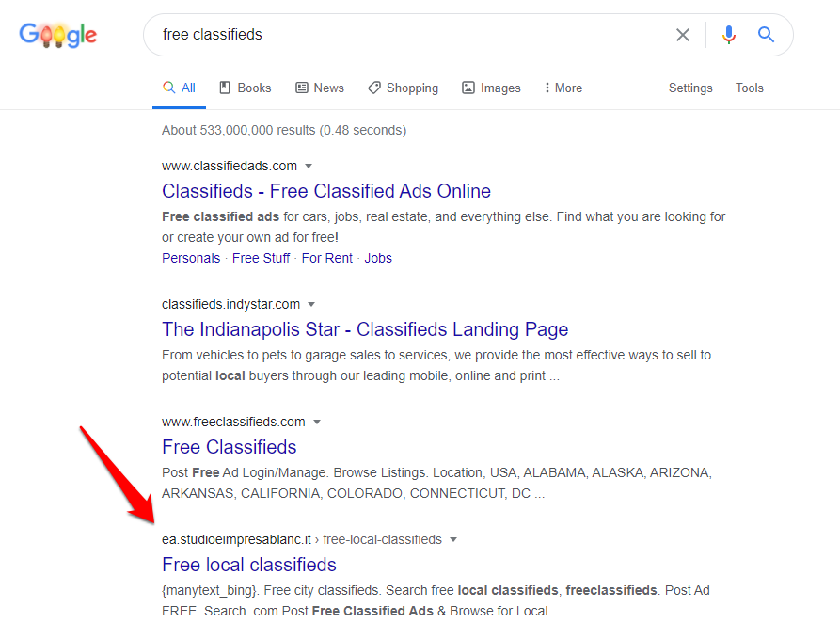
Task: Visit The Indianapolis Star Classifieds Landing Page
Action: pos(365,329)
